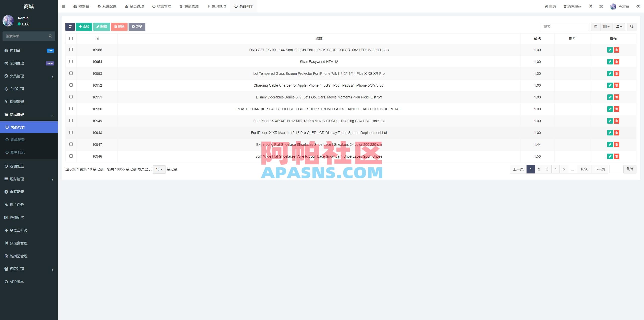Screen dimensions: 644x320
Task: Click the 添加 button to add product
Action: (84, 26)
